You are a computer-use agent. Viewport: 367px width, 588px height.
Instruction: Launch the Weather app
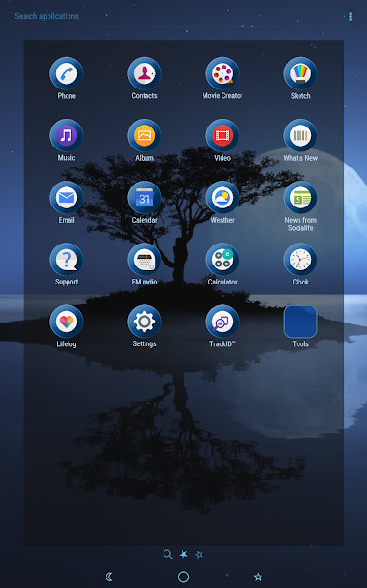pos(222,198)
